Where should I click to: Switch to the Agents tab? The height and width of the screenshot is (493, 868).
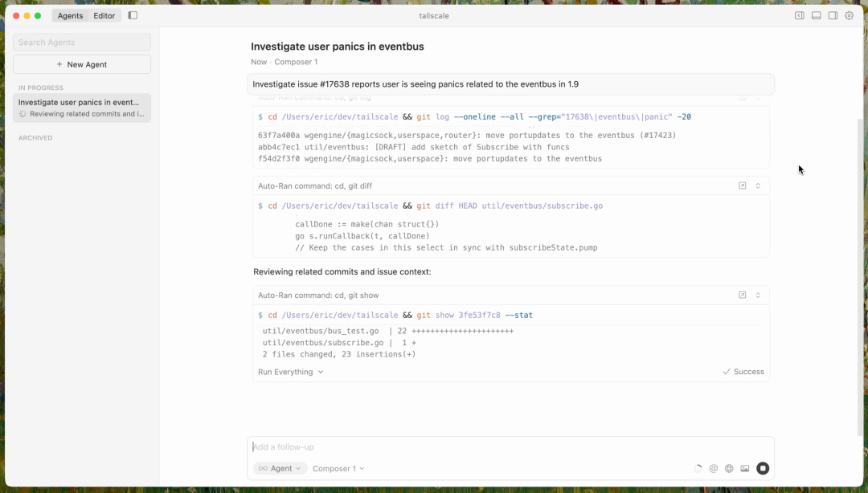pyautogui.click(x=70, y=15)
